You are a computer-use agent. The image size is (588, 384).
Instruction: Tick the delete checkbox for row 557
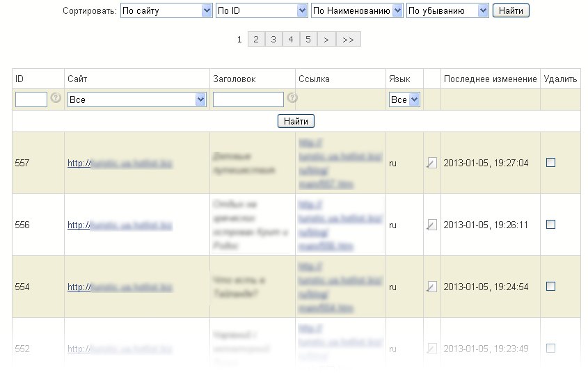tap(550, 163)
